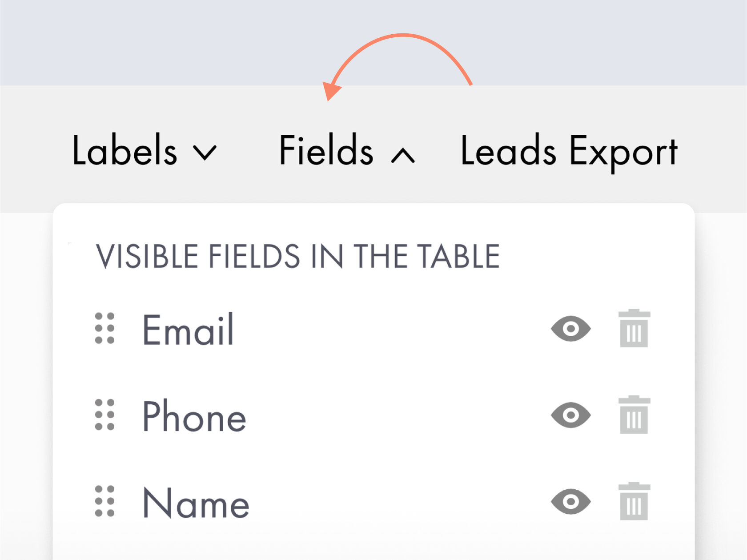Click the Leads Export button

click(x=569, y=152)
